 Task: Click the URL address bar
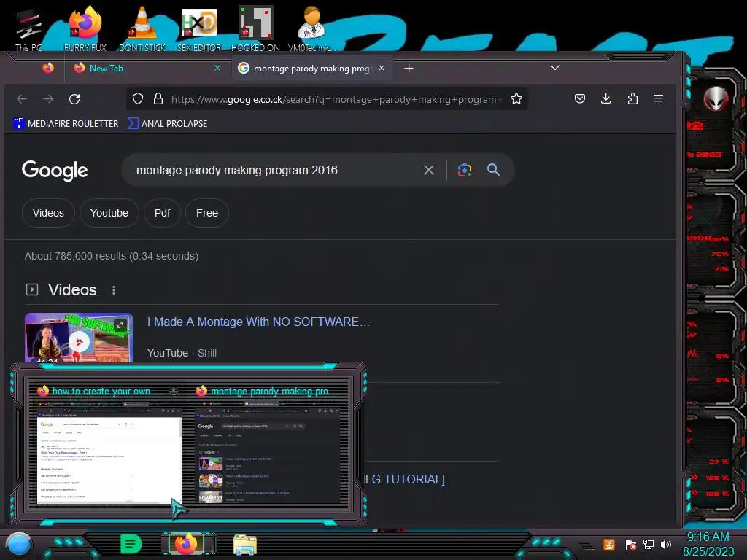click(336, 99)
